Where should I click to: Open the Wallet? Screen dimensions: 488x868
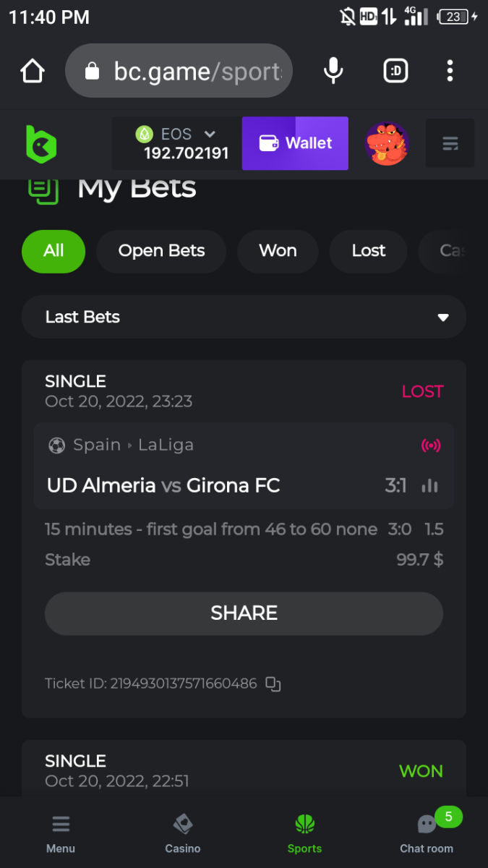coord(295,143)
